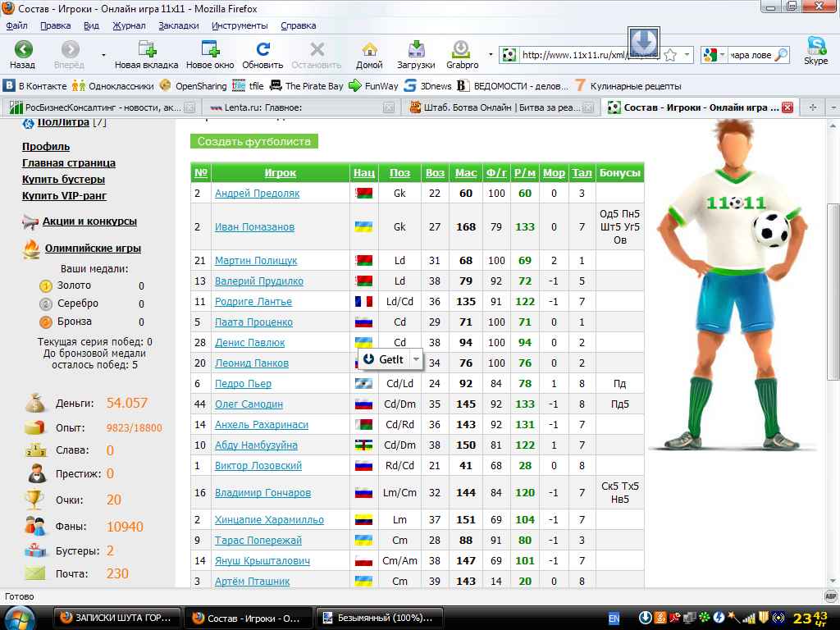Launch Skype from the toolbar icon
This screenshot has height=630, width=840.
[x=815, y=46]
